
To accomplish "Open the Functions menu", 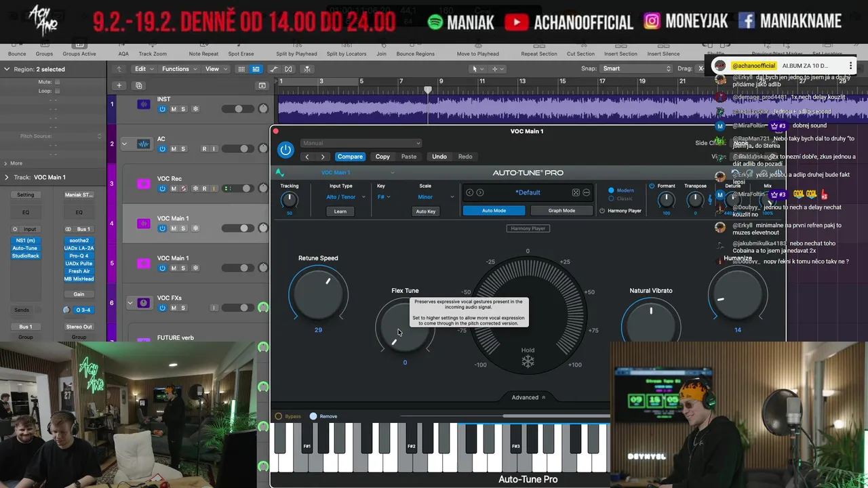I will (x=179, y=69).
